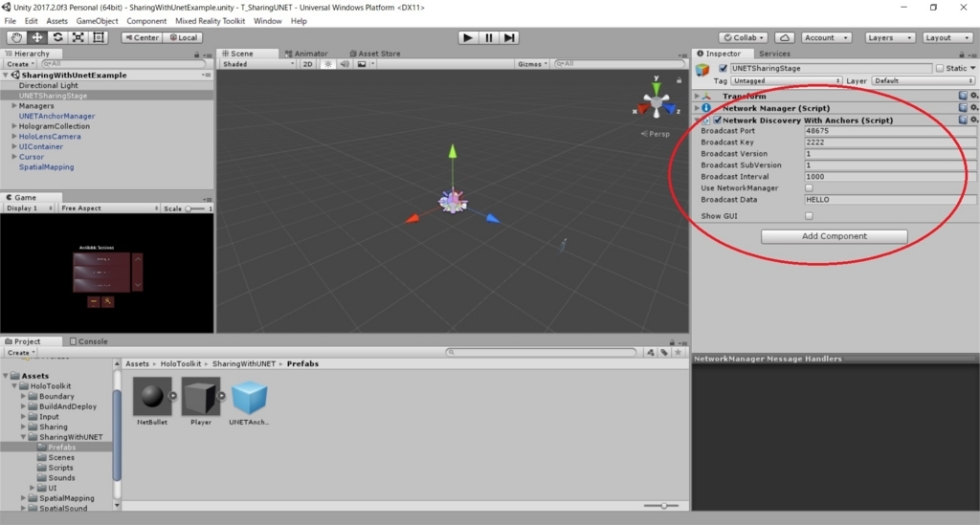Enable the Static checkbox
Screen dimensions: 980x525
point(940,68)
